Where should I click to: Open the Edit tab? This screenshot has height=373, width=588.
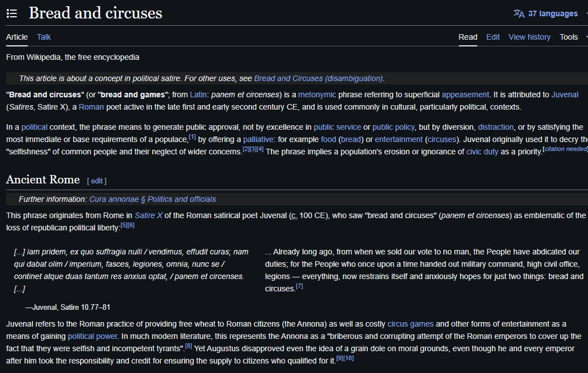click(x=493, y=37)
